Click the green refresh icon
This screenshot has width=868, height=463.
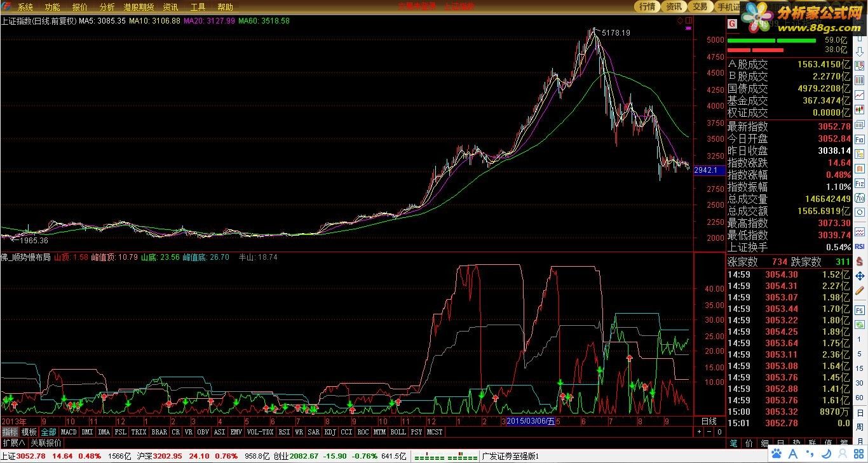click(x=860, y=324)
